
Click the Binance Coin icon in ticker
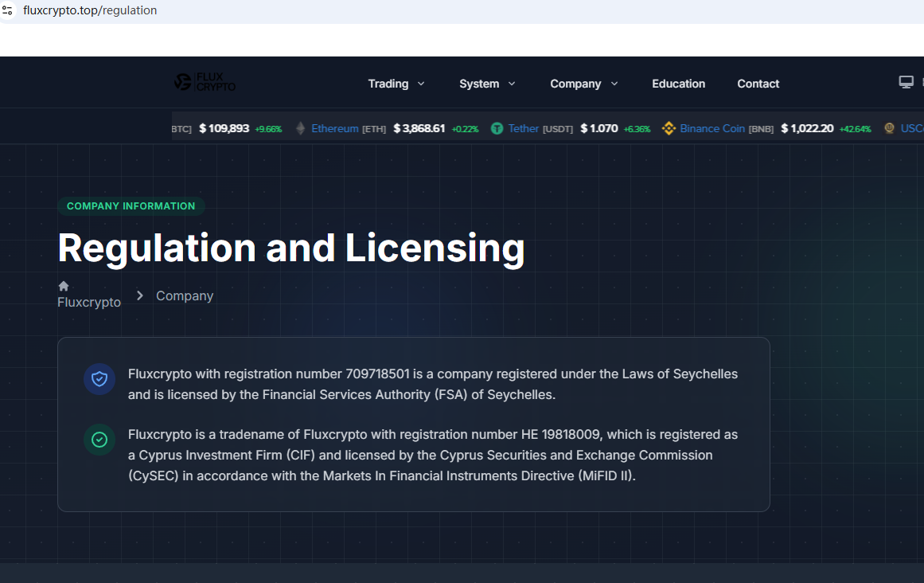tap(669, 128)
